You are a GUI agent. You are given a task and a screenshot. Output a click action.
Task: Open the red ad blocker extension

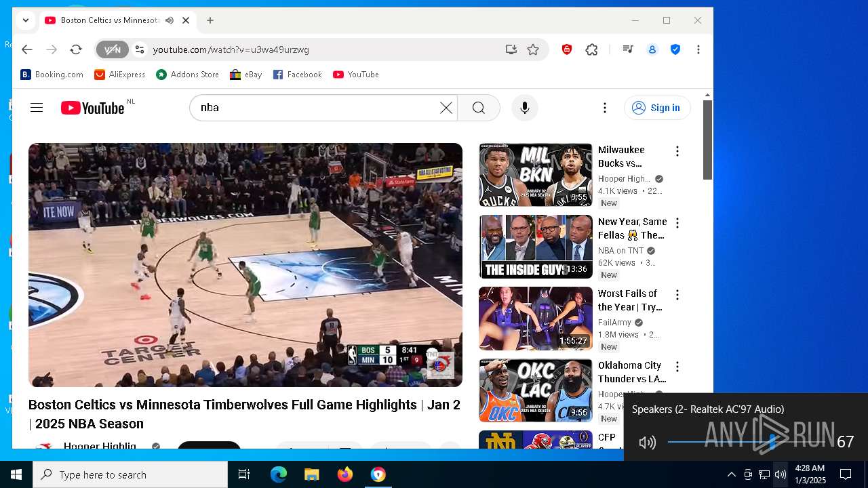point(567,49)
